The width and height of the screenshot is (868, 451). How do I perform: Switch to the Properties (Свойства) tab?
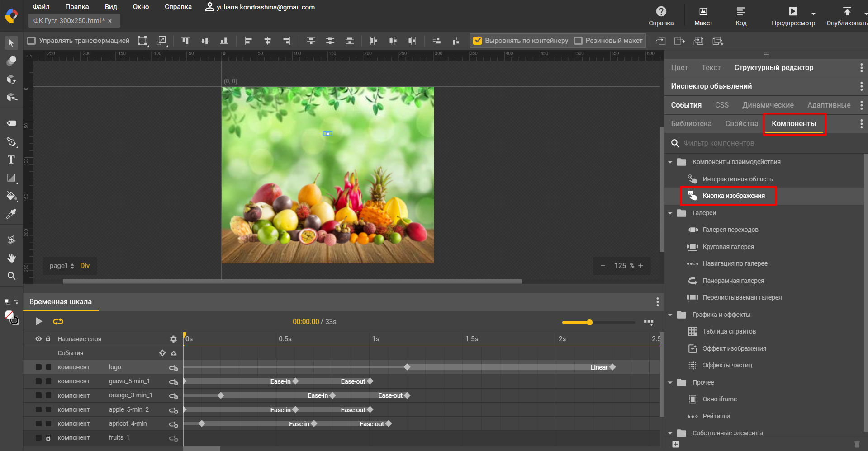click(x=741, y=123)
